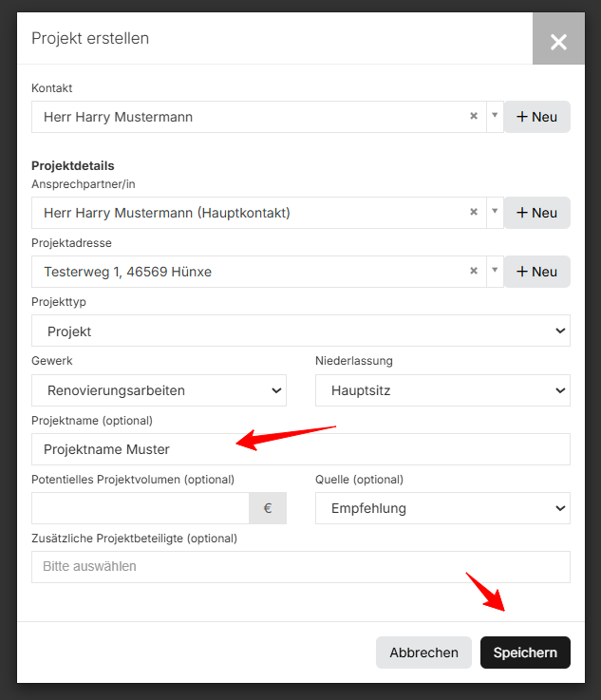Add new Ansprechpartner with + Neu button
This screenshot has width=601, height=700.
tap(536, 213)
